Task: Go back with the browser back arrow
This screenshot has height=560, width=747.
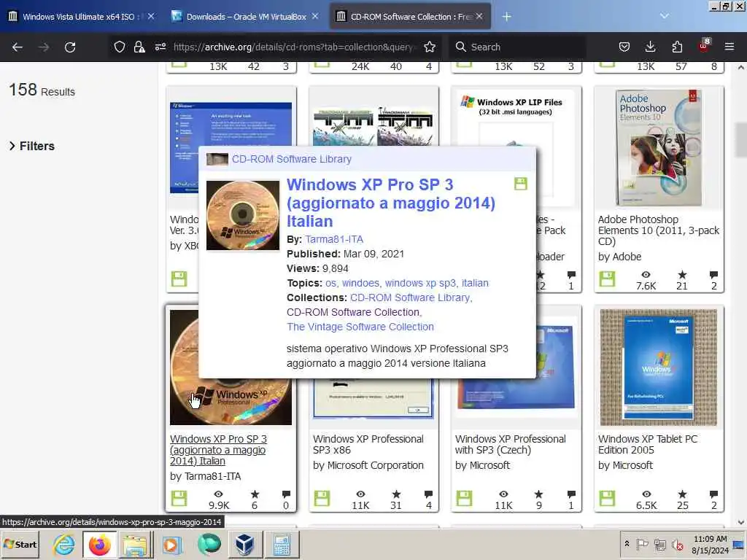Action: click(x=18, y=47)
